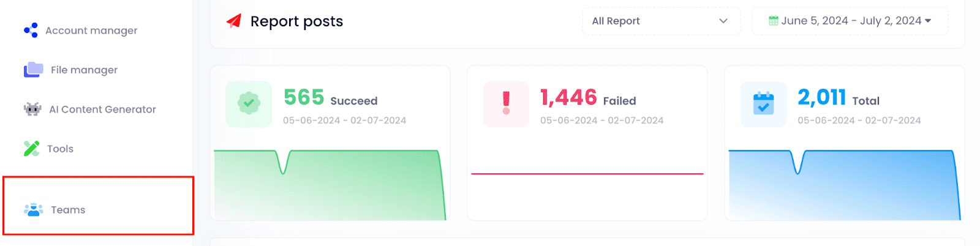980x246 pixels.
Task: Open the Teams menu label
Action: pos(68,210)
